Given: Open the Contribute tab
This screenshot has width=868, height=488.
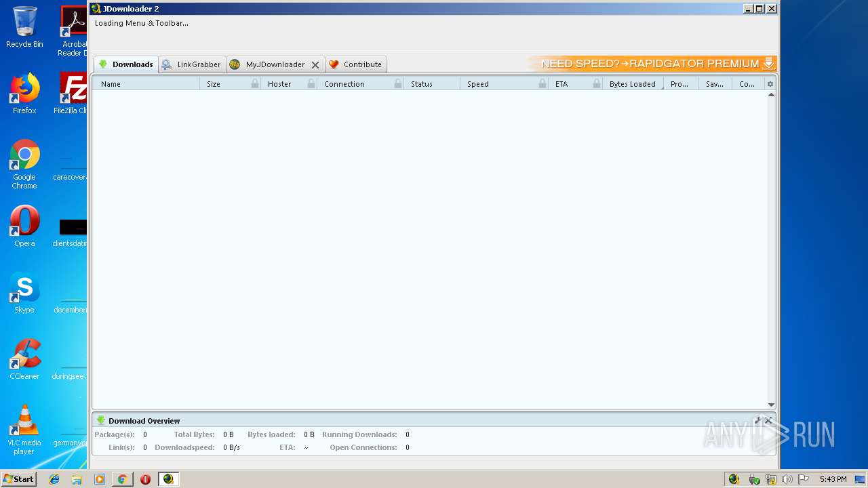Looking at the screenshot, I should coord(356,64).
